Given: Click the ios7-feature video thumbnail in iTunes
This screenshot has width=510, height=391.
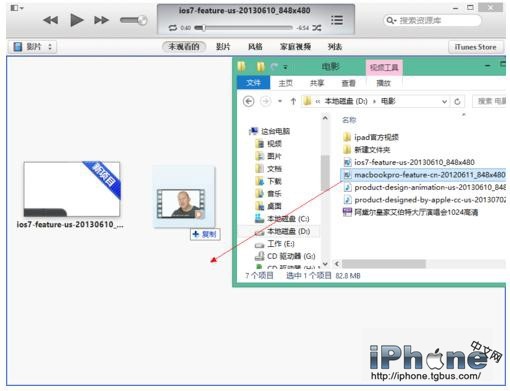Looking at the screenshot, I should tap(72, 189).
